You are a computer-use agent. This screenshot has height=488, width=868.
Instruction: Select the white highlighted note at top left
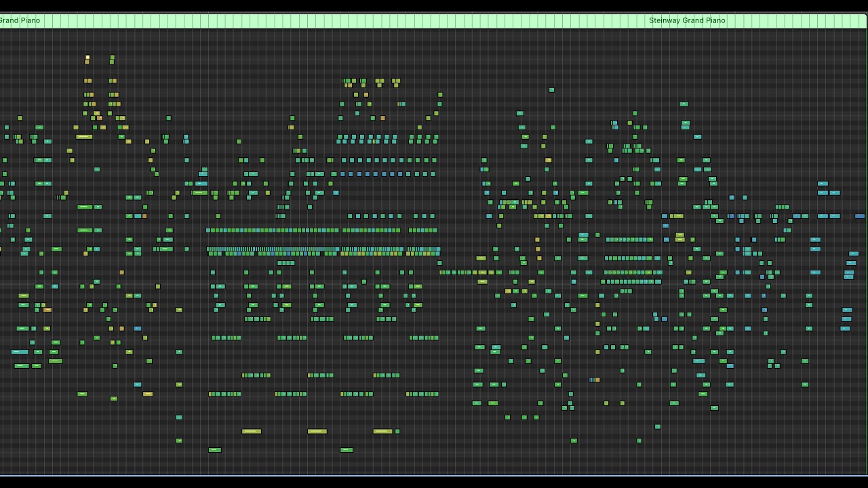click(x=87, y=58)
